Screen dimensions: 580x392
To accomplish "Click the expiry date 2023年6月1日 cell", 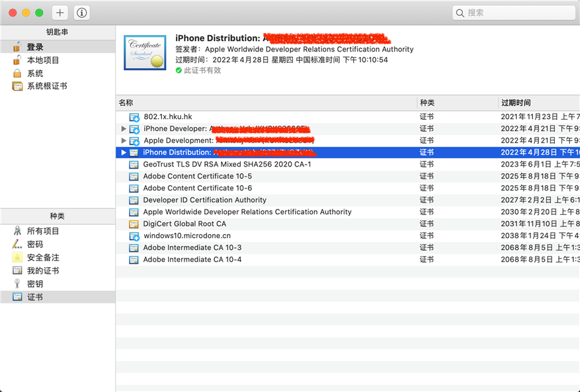I will (540, 164).
